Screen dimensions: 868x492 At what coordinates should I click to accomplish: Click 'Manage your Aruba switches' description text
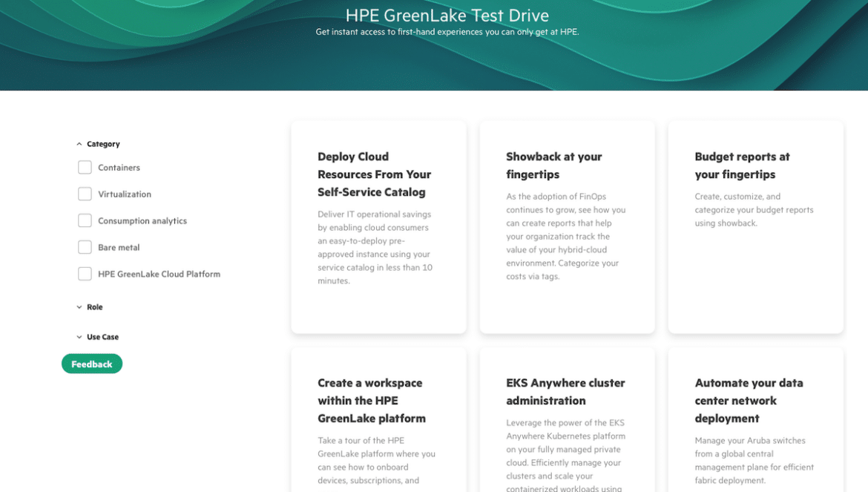[754, 460]
